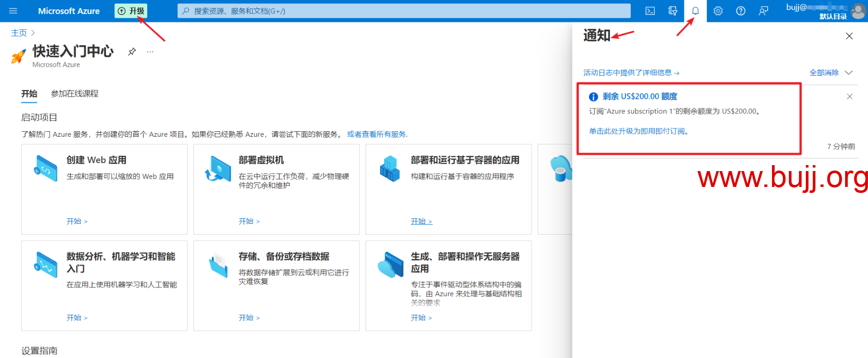Click the user account avatar
The height and width of the screenshot is (358, 868).
pos(858,11)
